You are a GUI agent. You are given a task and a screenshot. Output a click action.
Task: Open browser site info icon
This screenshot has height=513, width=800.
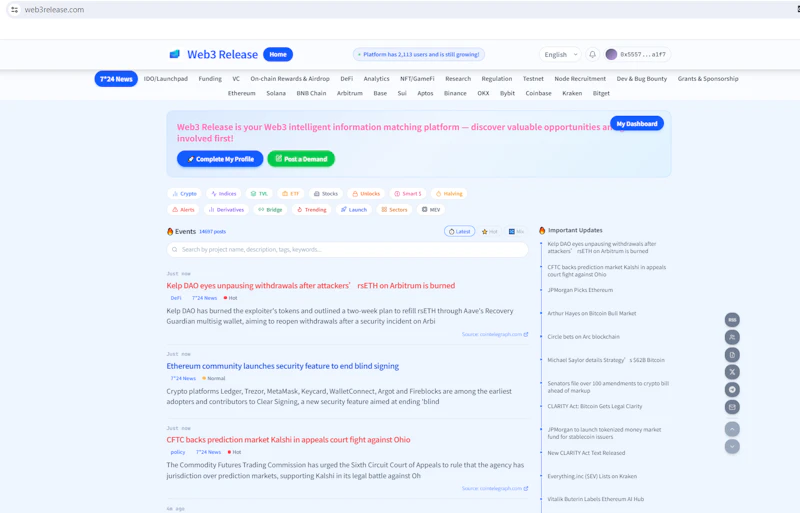(x=14, y=10)
